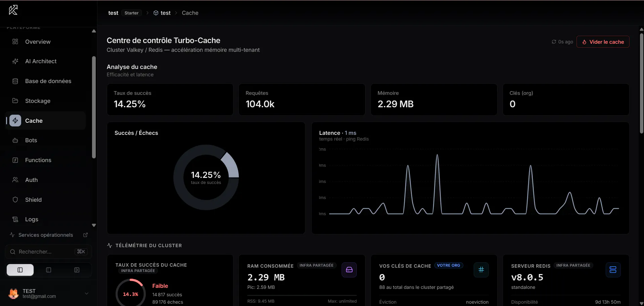Click the Logs scroll icon

pyautogui.click(x=15, y=219)
